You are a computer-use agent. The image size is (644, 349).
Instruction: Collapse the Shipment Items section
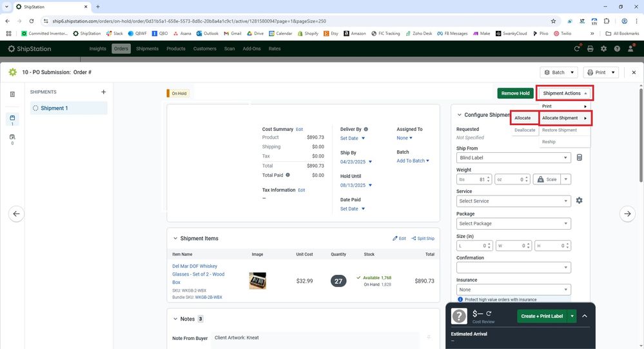click(x=175, y=239)
